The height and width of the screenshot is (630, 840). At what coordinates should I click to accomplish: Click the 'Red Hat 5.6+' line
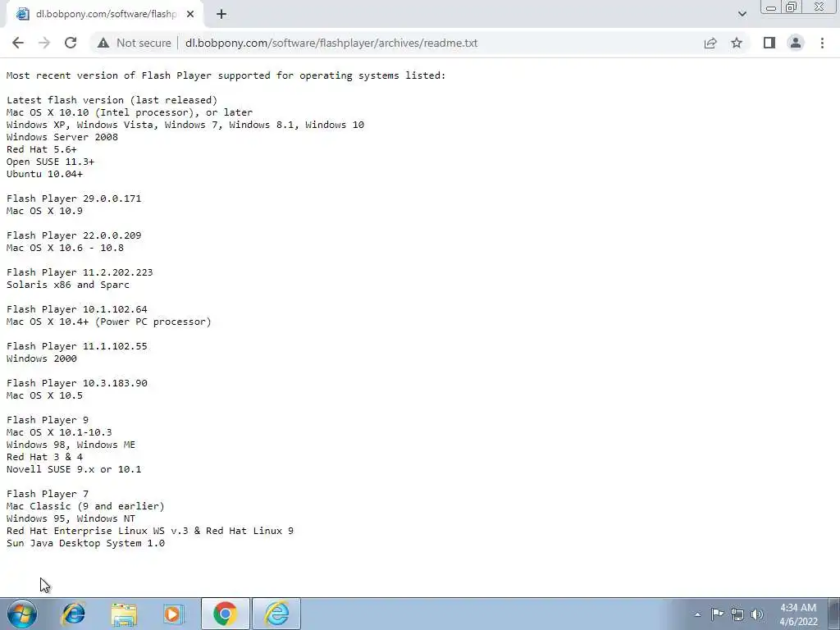[x=42, y=149]
